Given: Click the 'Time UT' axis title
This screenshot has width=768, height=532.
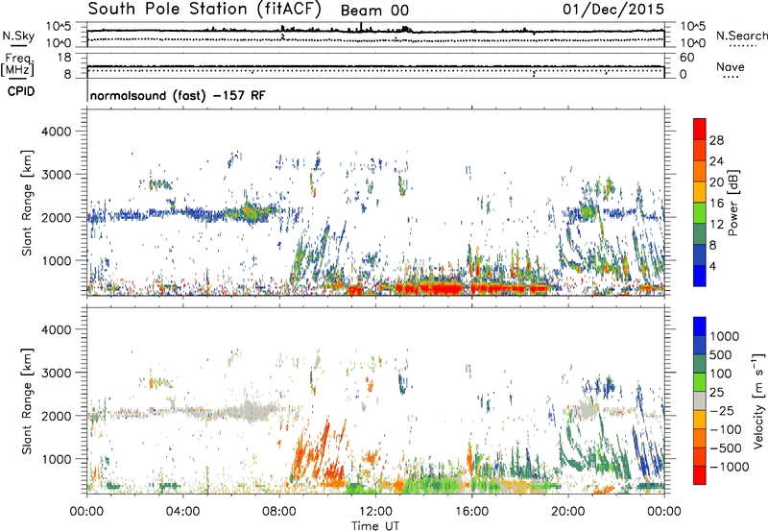Looking at the screenshot, I should [375, 526].
